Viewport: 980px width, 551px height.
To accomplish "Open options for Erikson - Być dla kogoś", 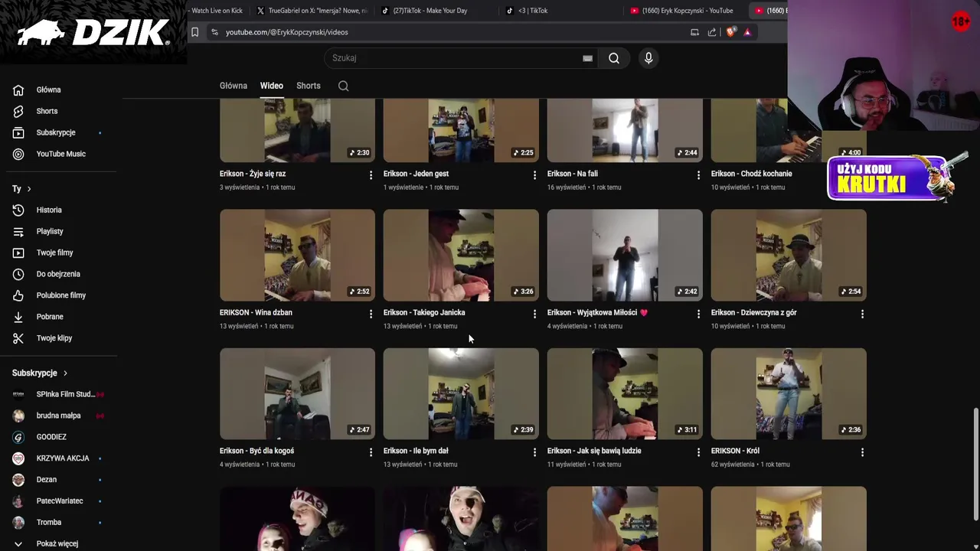I will 371,452.
